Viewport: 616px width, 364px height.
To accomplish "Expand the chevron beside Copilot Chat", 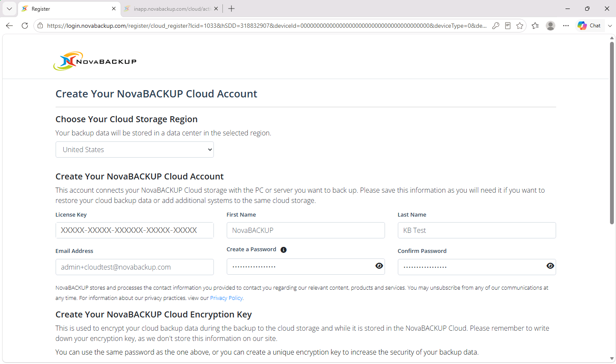I will (610, 26).
